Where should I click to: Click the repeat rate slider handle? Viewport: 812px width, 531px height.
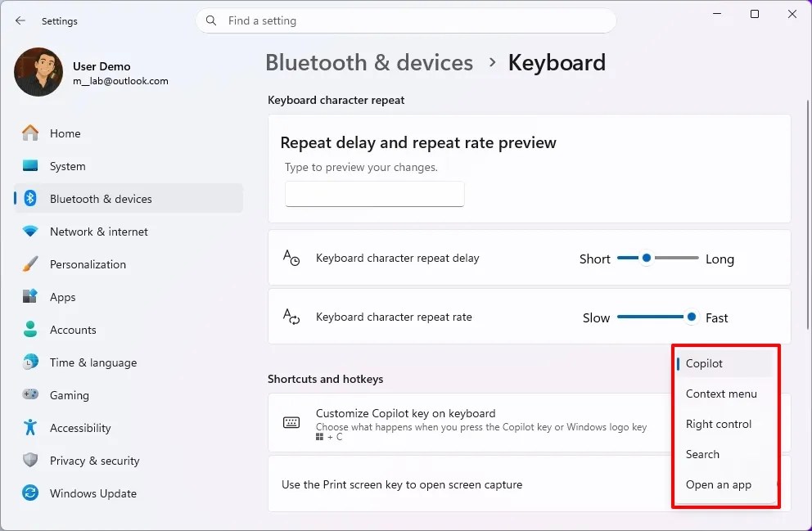pyautogui.click(x=692, y=317)
